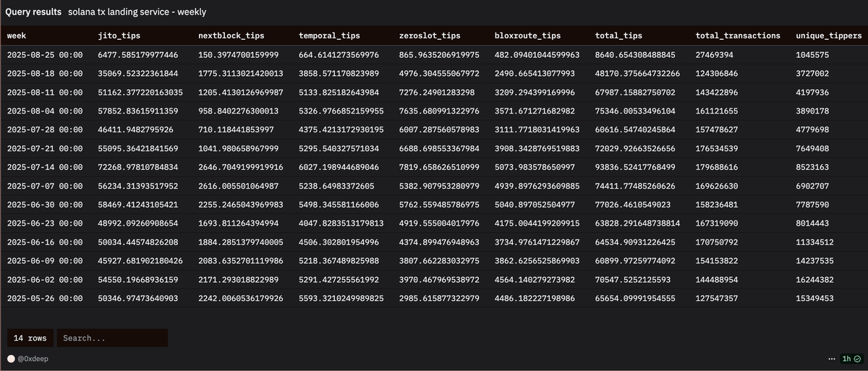
Task: Click unique_tippers value 14237535
Action: tap(814, 261)
